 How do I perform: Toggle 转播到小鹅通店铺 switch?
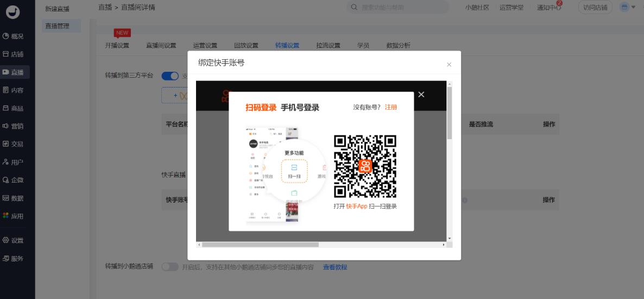click(x=170, y=267)
